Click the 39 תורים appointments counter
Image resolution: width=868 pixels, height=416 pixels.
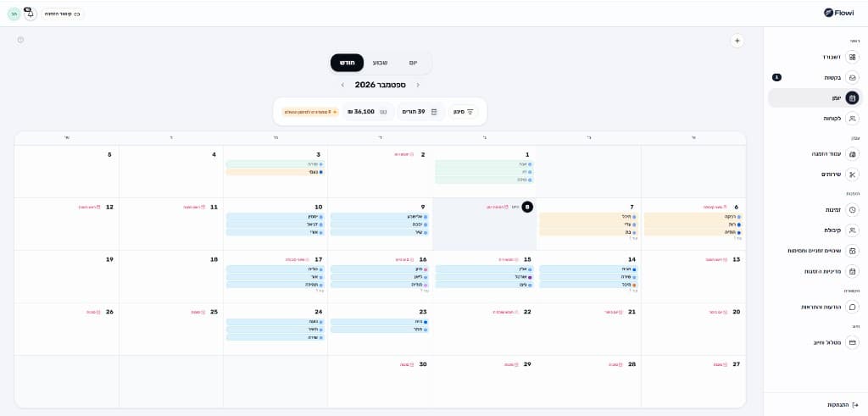(x=422, y=112)
